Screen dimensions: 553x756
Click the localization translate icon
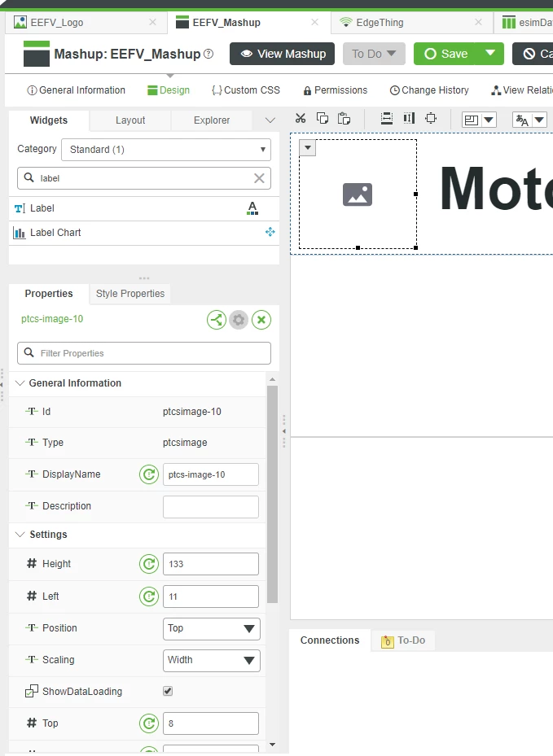[x=522, y=120]
